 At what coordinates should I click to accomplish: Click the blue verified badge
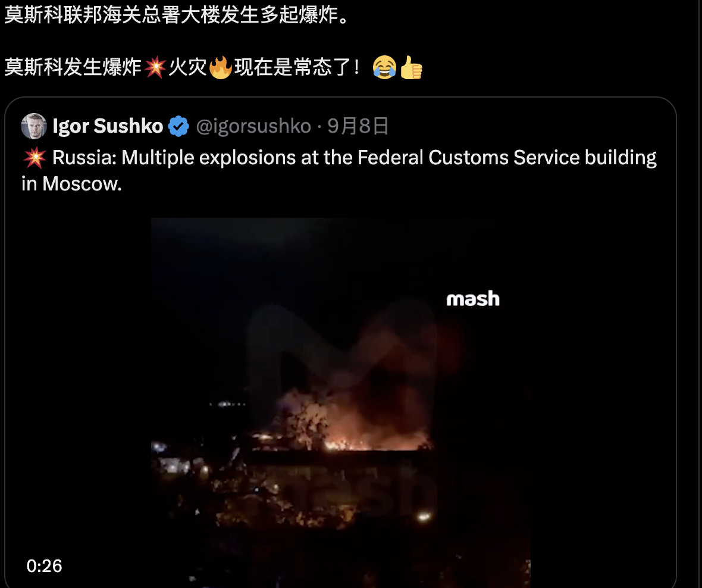(x=178, y=126)
